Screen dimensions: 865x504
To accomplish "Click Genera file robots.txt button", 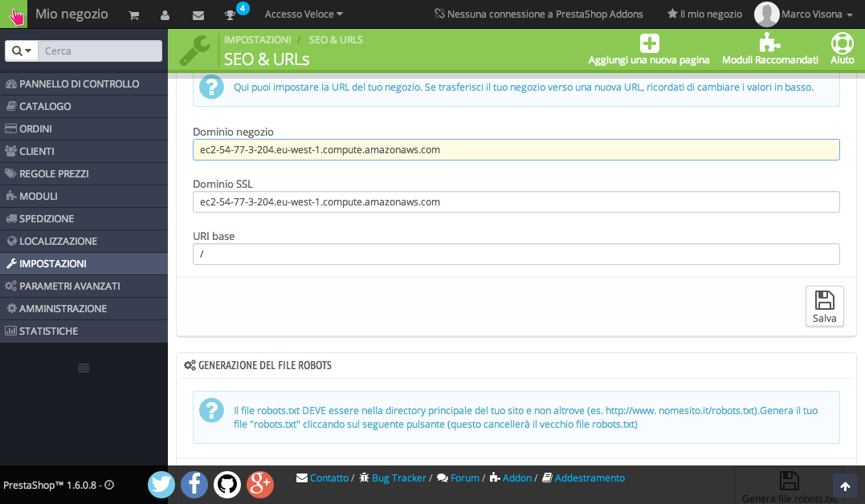I will coord(790,487).
